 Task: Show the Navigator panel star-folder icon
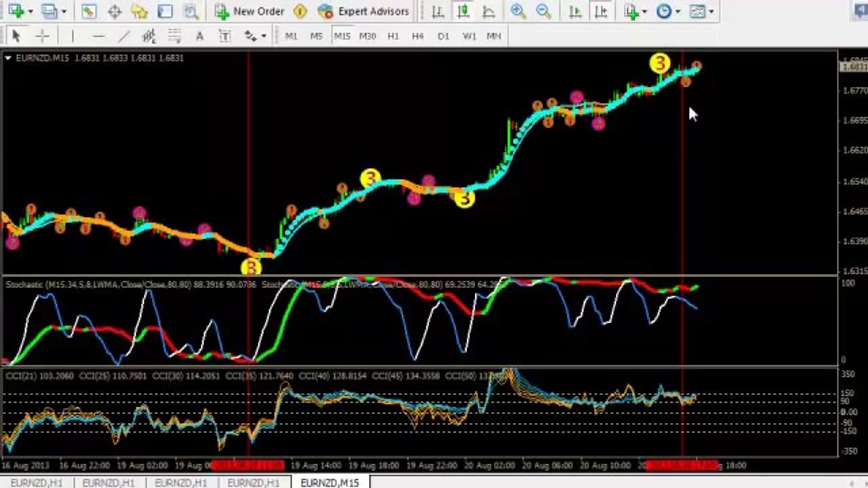tap(139, 11)
